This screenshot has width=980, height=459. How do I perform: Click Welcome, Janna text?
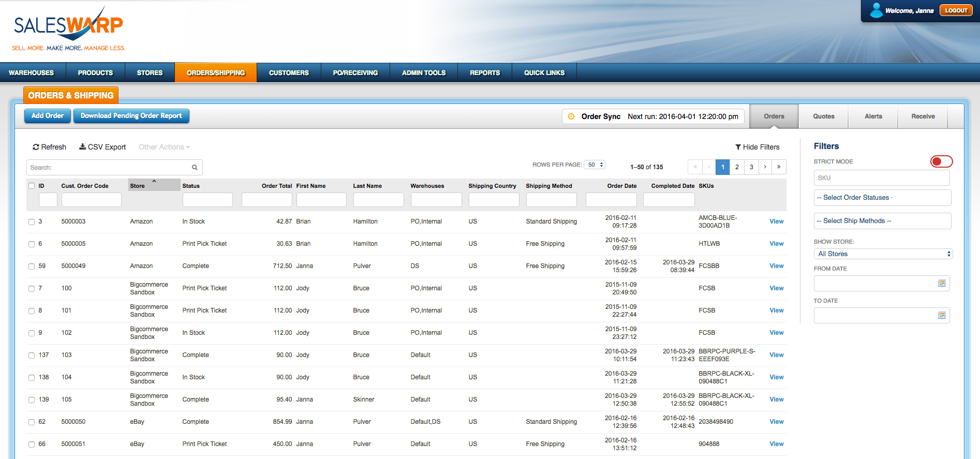click(910, 10)
